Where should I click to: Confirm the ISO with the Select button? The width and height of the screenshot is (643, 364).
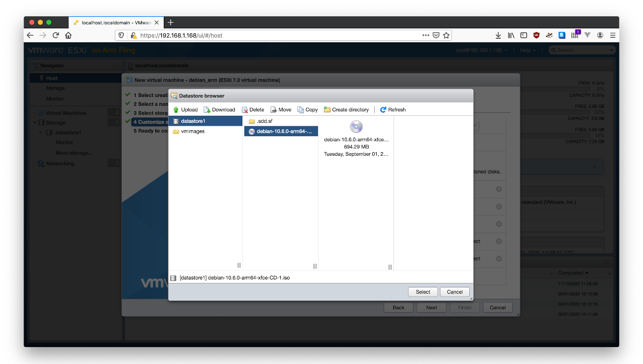[423, 292]
